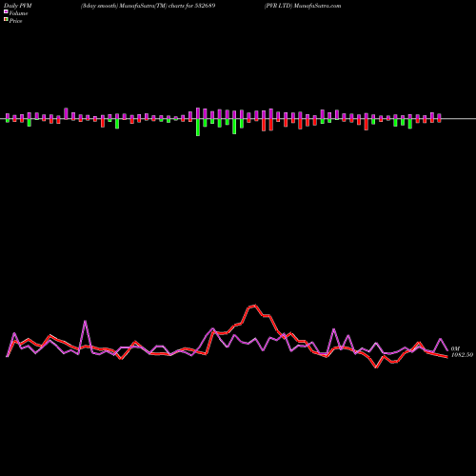This screenshot has width=476, height=476.
Task: Click the red price line peak
Action: coord(255,306)
